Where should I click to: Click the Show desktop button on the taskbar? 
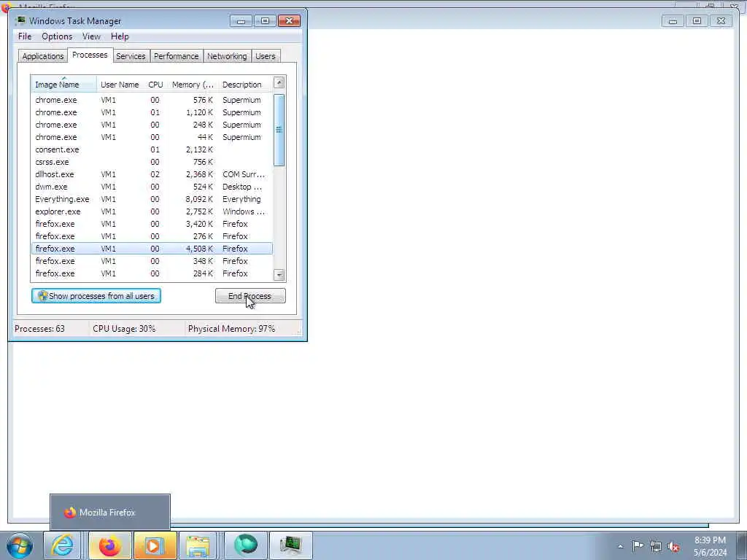point(741,545)
